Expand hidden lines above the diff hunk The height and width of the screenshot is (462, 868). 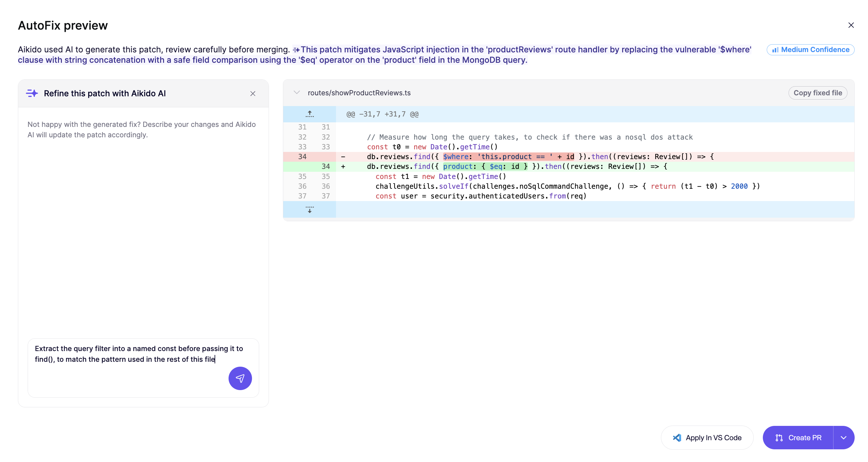(309, 114)
